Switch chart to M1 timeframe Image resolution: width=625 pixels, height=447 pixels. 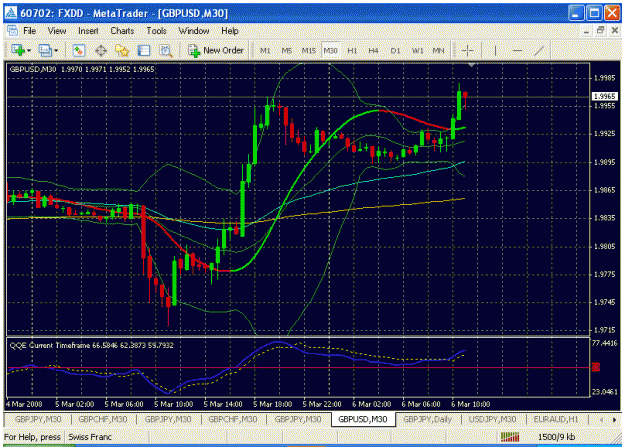point(265,51)
